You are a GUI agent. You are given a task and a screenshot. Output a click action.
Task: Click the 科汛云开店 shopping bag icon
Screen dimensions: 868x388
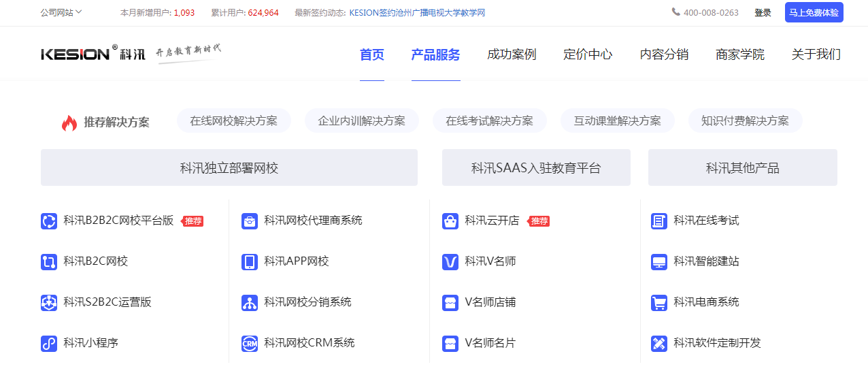point(450,221)
